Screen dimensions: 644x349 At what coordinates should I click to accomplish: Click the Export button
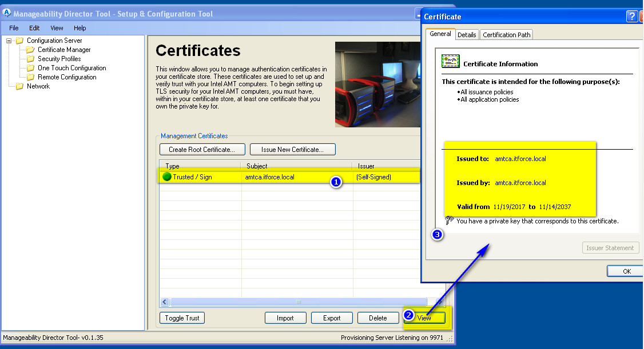(332, 318)
